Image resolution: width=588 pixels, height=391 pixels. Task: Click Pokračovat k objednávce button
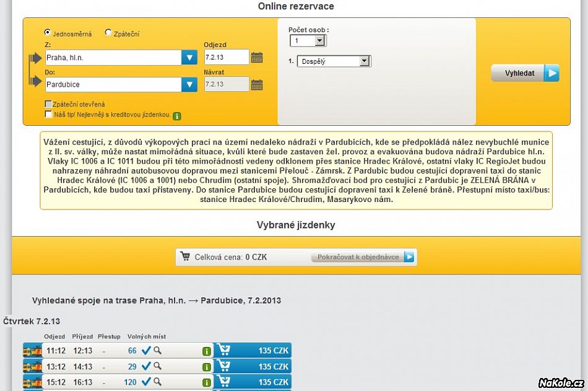point(363,257)
